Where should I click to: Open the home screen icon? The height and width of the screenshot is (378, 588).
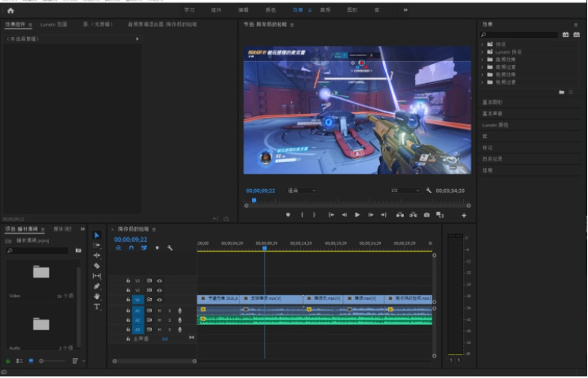click(x=10, y=10)
